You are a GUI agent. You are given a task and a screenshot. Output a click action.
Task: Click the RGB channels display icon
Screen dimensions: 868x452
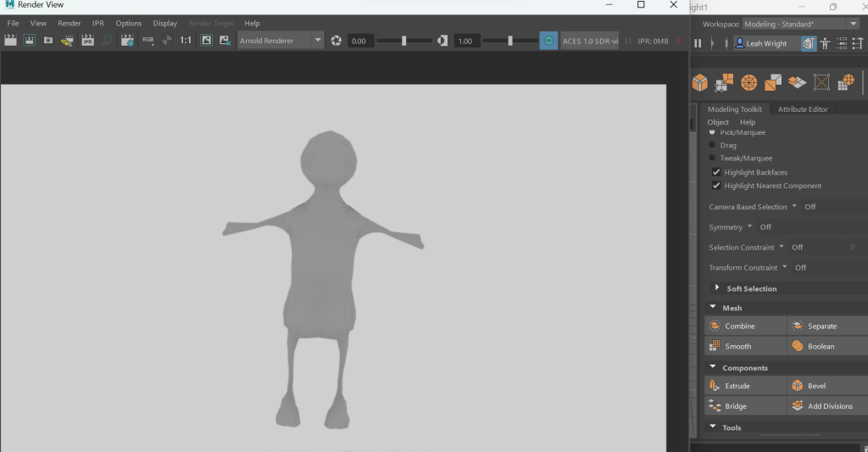click(x=147, y=41)
